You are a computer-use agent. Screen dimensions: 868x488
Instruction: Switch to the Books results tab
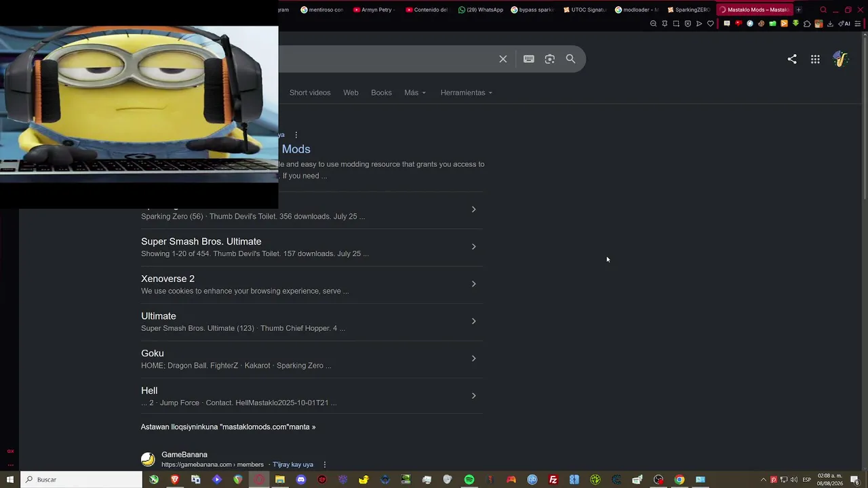coord(381,93)
